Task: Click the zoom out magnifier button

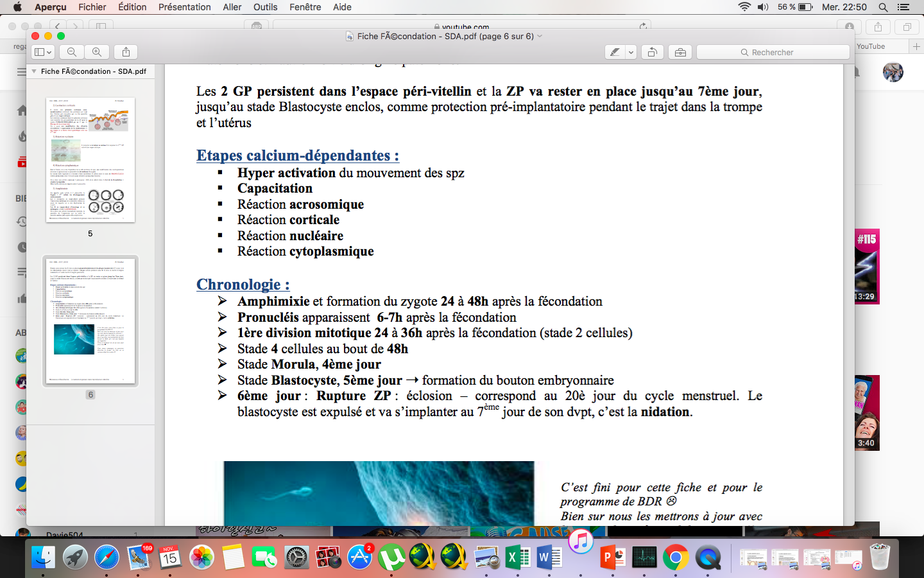Action: coord(72,52)
